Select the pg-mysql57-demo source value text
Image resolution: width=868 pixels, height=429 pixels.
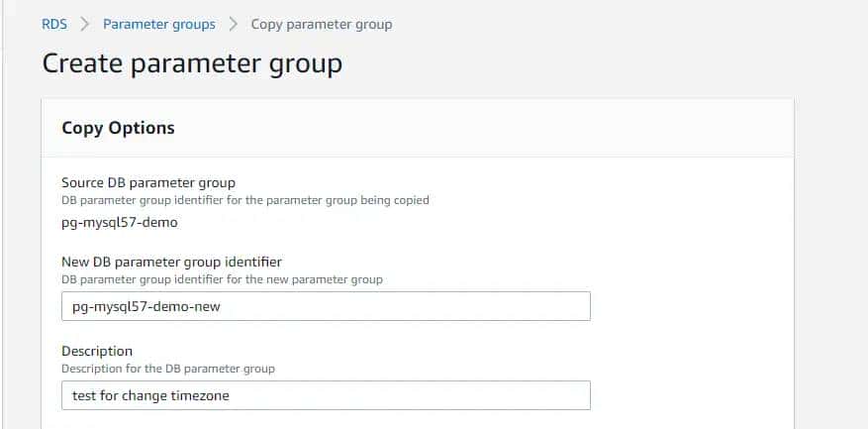(120, 222)
